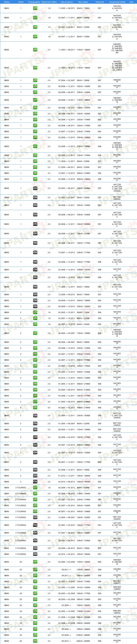The width and height of the screenshot is (137, 644).
Task: Click petrol icon in 3 Touring 1.6 row
Action: (x=35, y=487)
